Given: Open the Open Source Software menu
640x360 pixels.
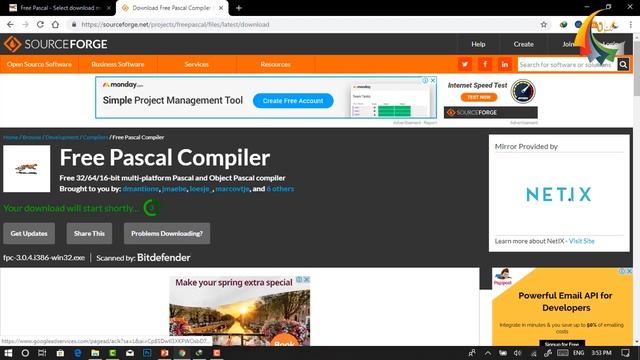Looking at the screenshot, I should point(39,64).
